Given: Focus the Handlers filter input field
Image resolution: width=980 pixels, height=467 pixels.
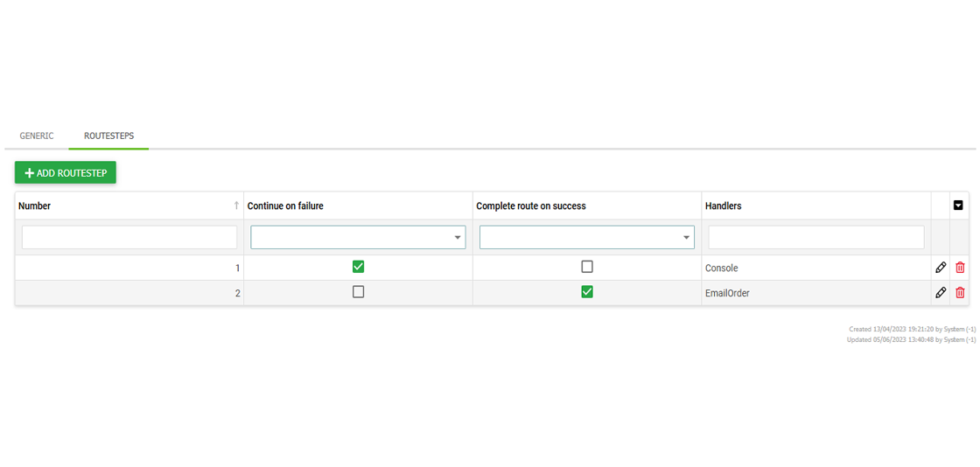Looking at the screenshot, I should (x=816, y=237).
